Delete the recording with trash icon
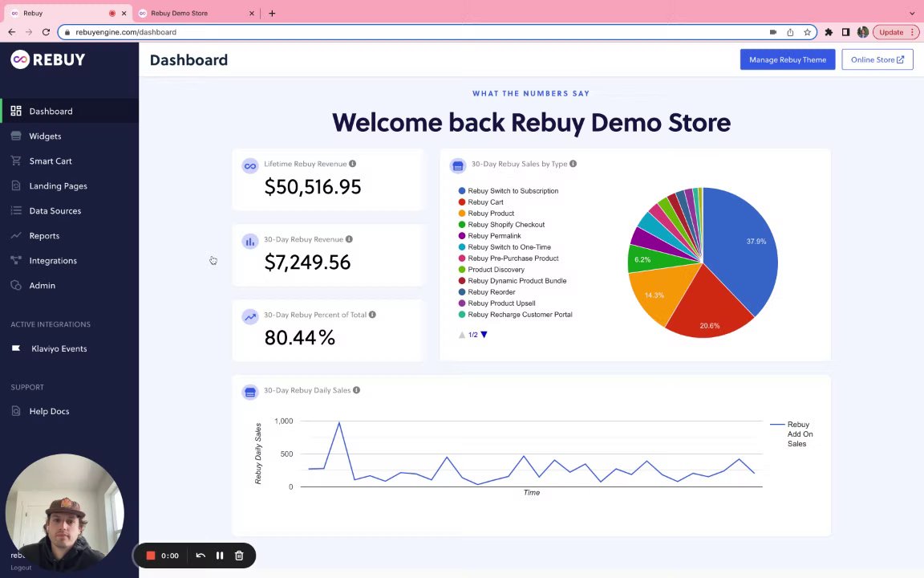 point(239,556)
